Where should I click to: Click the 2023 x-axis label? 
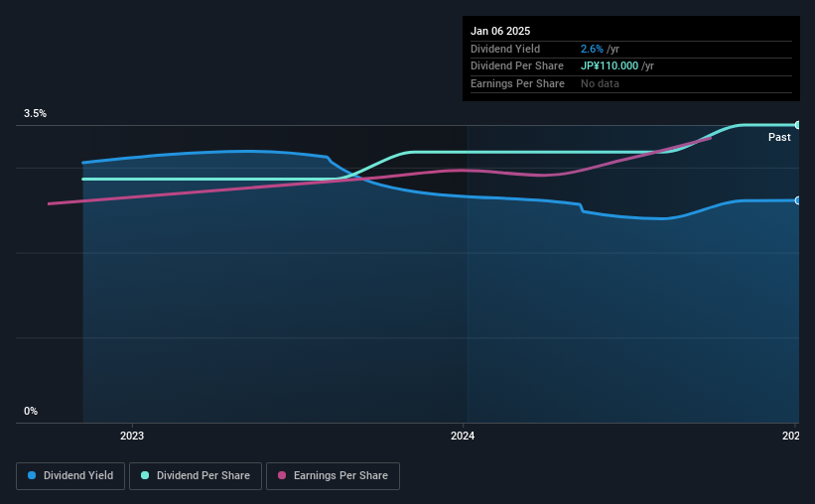132,436
